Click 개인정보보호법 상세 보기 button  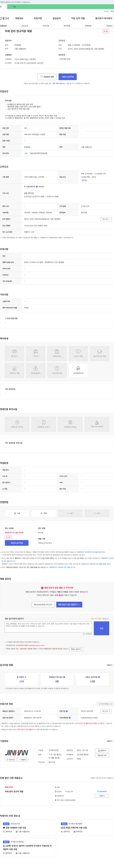(43, 604)
